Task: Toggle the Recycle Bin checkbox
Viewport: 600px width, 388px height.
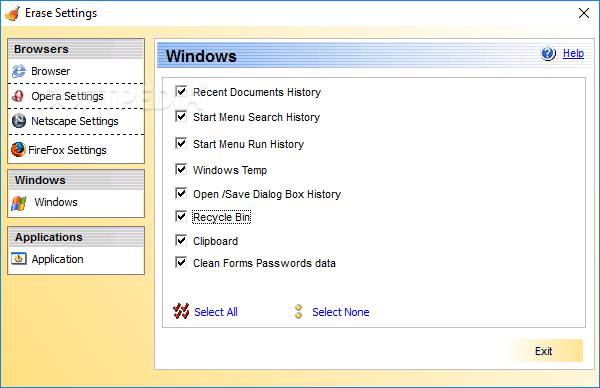Action: click(x=181, y=217)
